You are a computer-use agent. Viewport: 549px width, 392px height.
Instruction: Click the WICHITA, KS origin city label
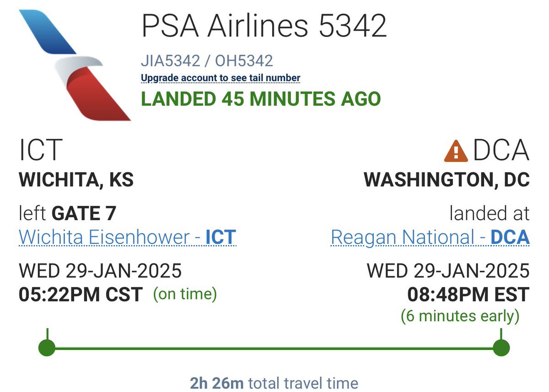76,180
